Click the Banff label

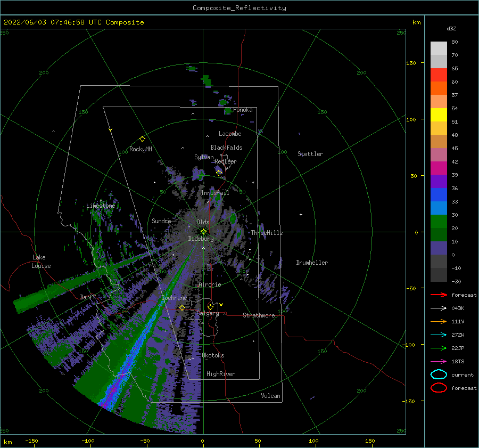[x=88, y=297]
